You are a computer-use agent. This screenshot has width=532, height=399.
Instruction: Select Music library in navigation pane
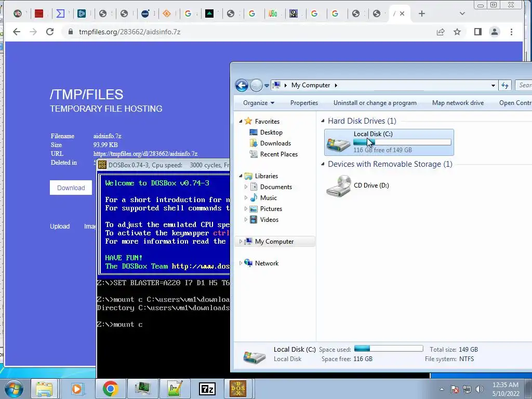coord(268,198)
